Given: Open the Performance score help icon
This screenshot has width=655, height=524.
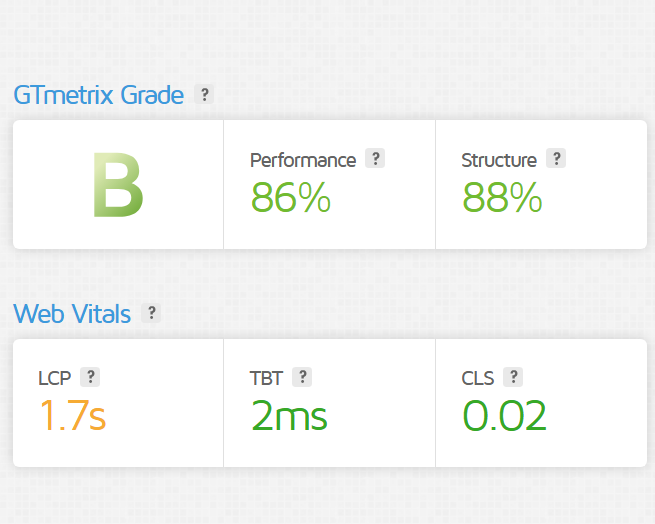Looking at the screenshot, I should point(375,158).
